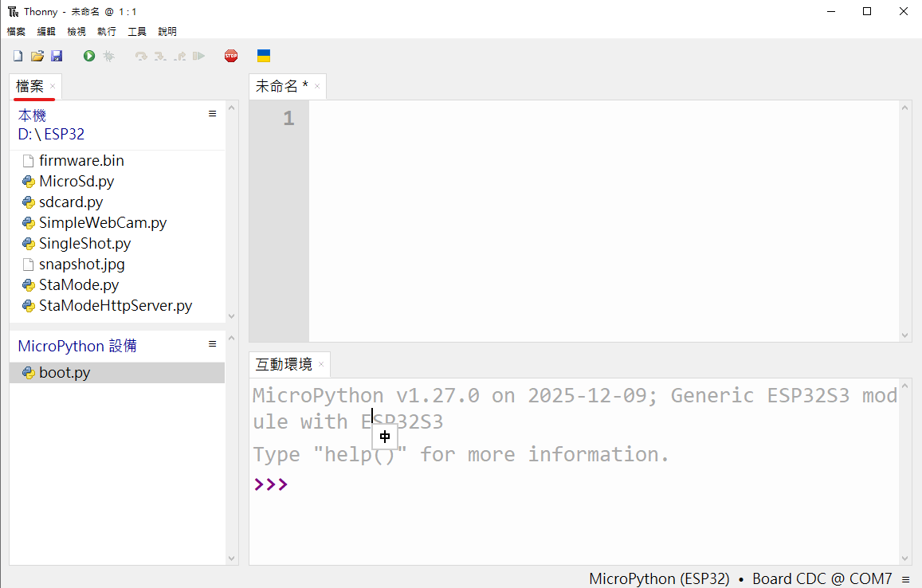The image size is (922, 588).
Task: Close the 互動環境 shell tab
Action: [321, 365]
